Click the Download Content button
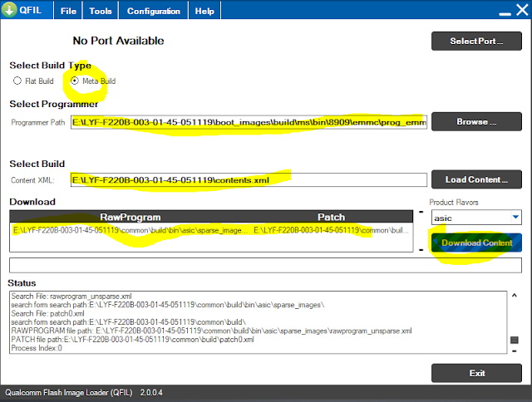 [476, 243]
